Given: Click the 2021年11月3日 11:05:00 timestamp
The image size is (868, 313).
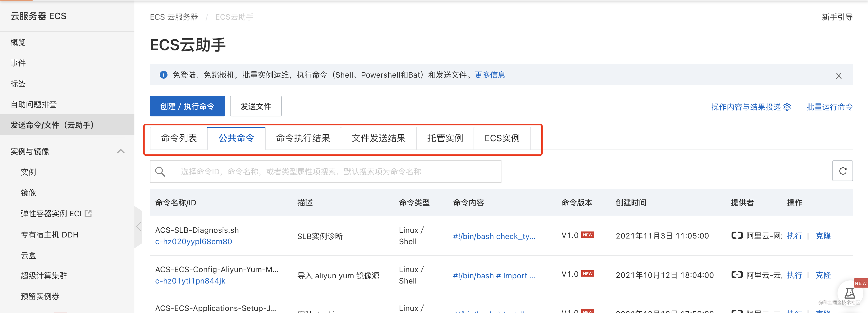Looking at the screenshot, I should pos(662,236).
